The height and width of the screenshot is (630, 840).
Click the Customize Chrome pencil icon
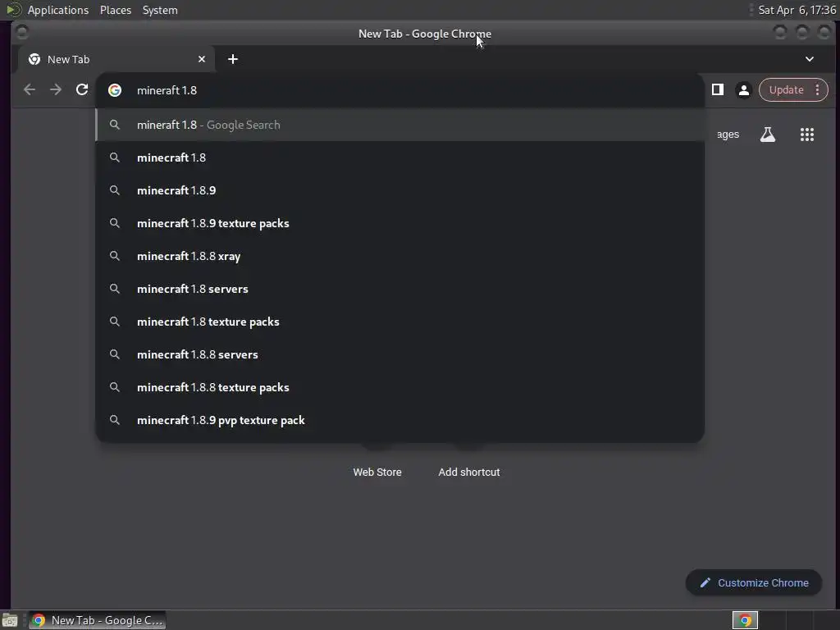(705, 582)
